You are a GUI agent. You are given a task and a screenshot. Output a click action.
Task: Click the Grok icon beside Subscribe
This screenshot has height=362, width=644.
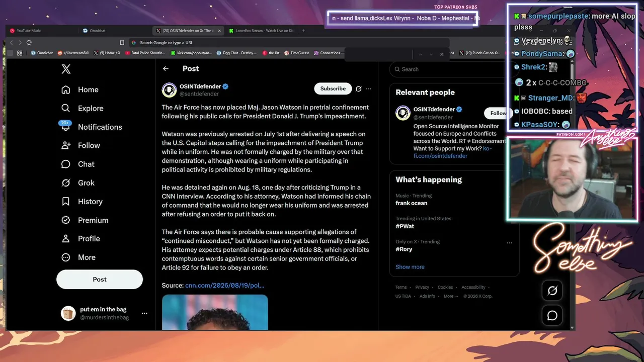coord(358,88)
